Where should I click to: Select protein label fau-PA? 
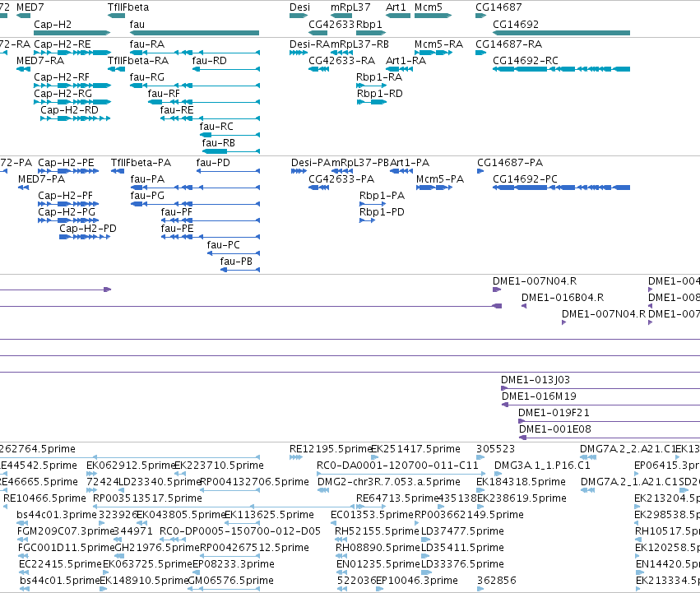147,179
